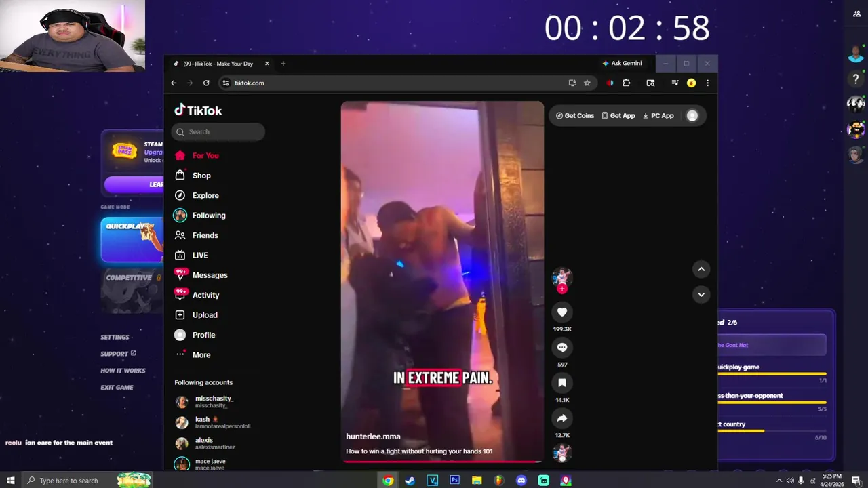Image resolution: width=868 pixels, height=488 pixels.
Task: Click Exit Game in background game
Action: [117, 388]
